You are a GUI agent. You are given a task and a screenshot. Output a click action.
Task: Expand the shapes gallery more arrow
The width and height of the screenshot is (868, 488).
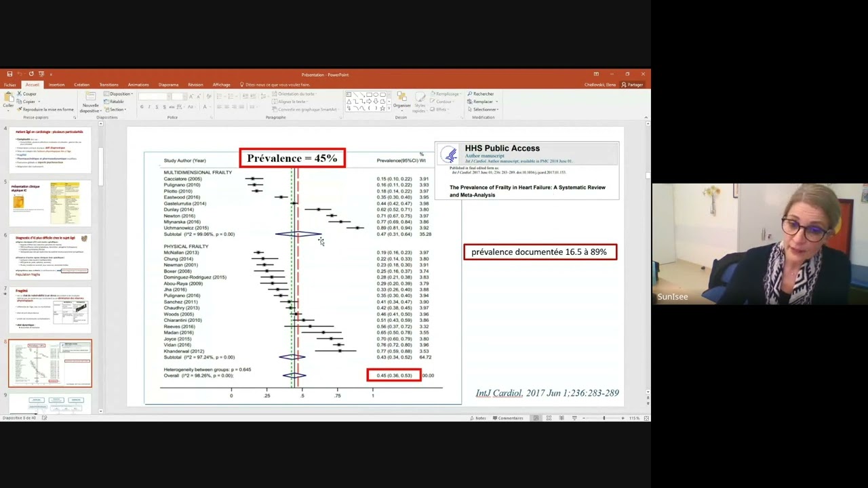[x=389, y=108]
